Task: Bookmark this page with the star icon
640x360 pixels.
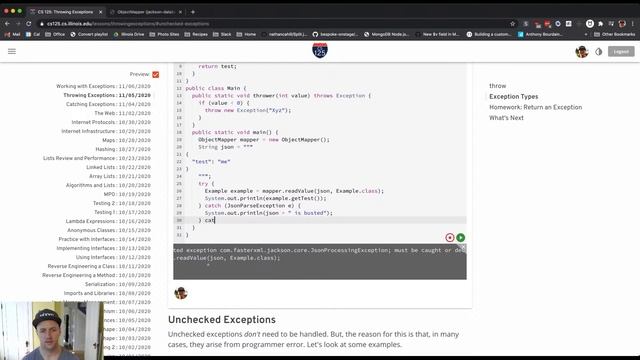Action: pos(513,24)
